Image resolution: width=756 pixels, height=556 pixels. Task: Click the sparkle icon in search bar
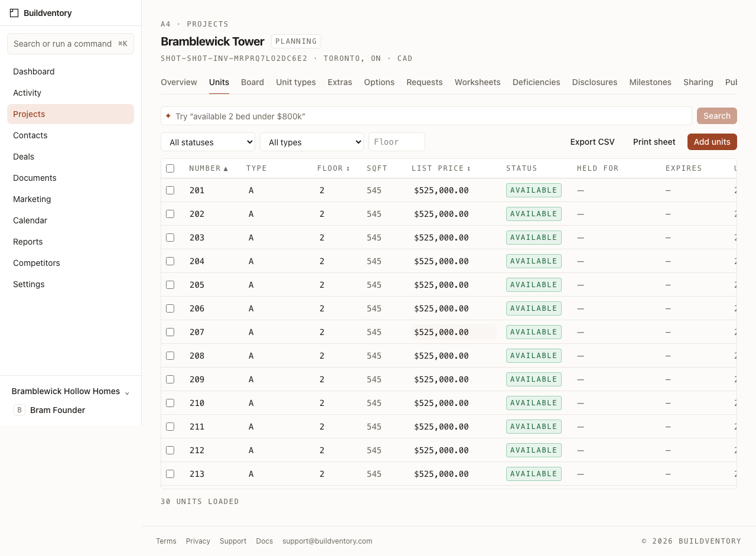coord(168,116)
